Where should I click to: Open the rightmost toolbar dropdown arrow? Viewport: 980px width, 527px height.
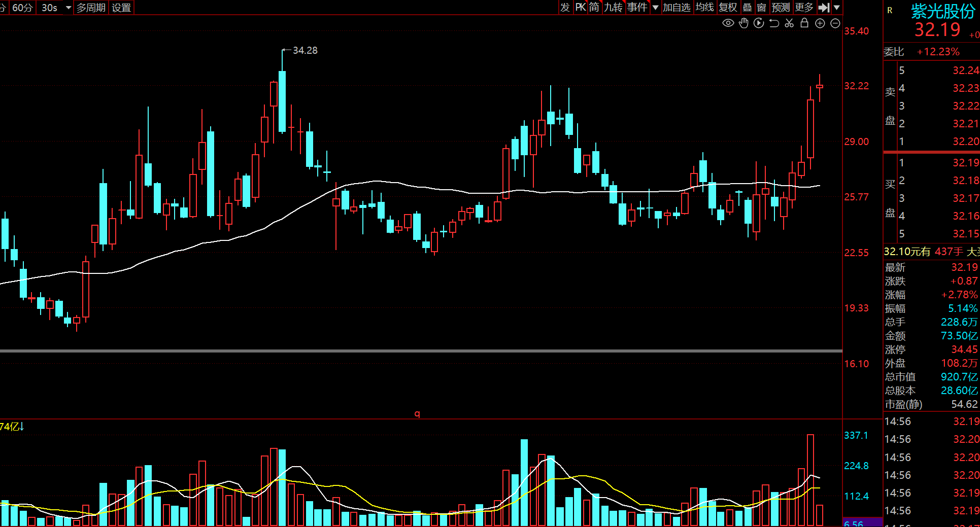837,8
